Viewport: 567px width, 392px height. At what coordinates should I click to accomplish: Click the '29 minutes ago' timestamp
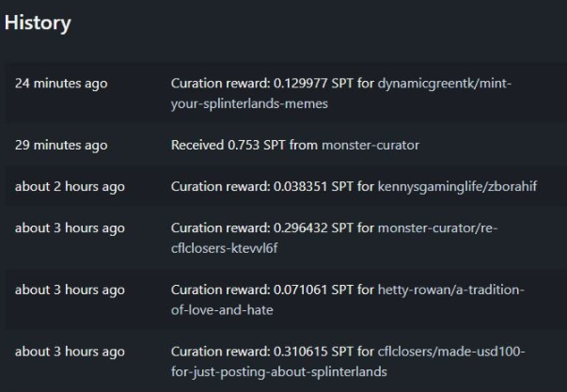[x=61, y=145]
